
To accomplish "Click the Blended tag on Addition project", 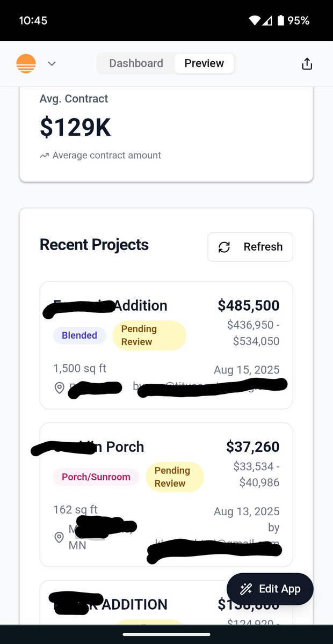I will (x=79, y=335).
